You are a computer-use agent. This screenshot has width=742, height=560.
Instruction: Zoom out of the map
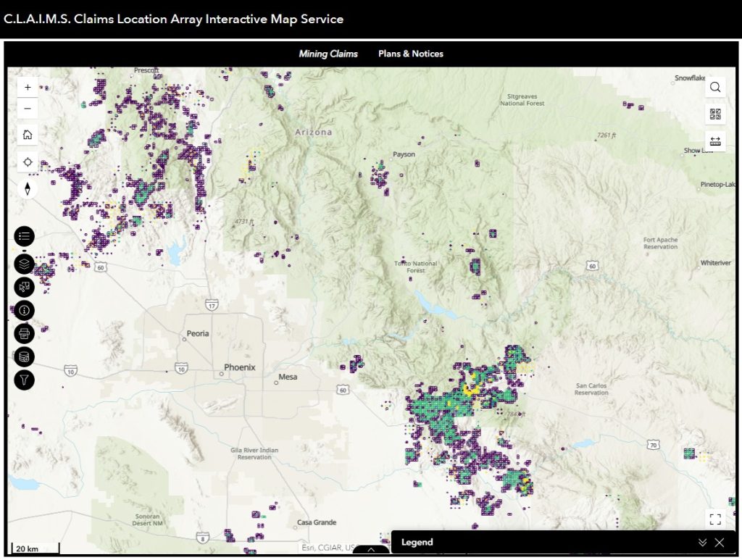28,109
